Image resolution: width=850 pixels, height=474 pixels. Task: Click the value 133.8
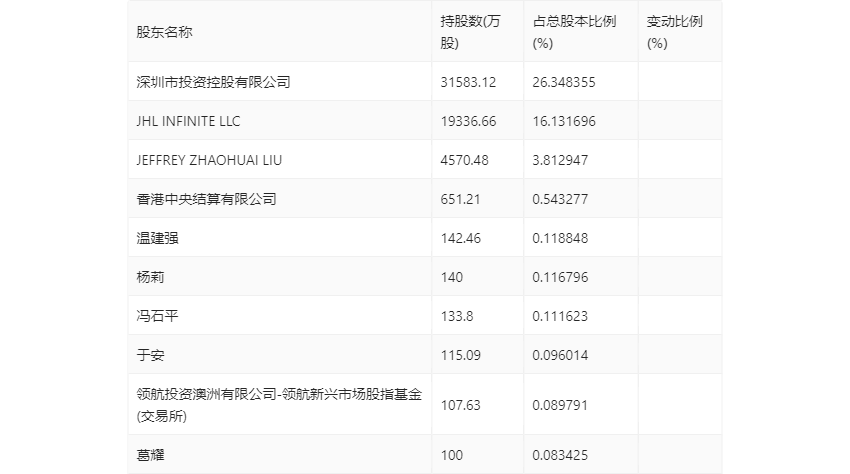(x=456, y=316)
